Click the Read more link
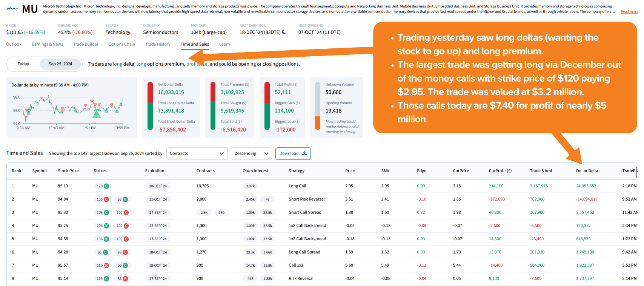The width and height of the screenshot is (644, 286). point(629,12)
